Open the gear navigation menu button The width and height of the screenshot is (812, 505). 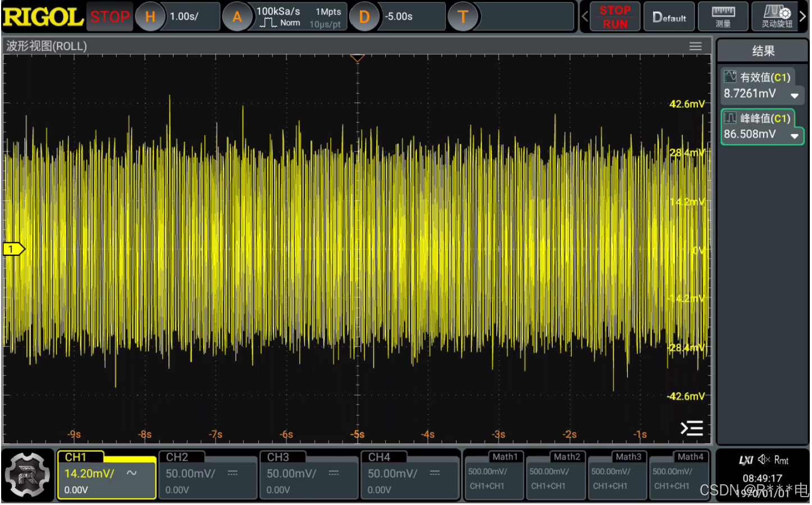click(x=28, y=475)
